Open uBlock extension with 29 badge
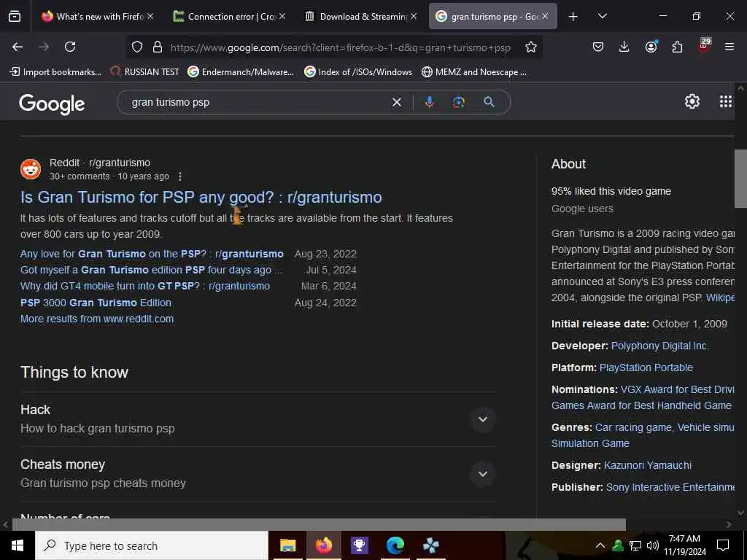Image resolution: width=747 pixels, height=560 pixels. pos(704,45)
